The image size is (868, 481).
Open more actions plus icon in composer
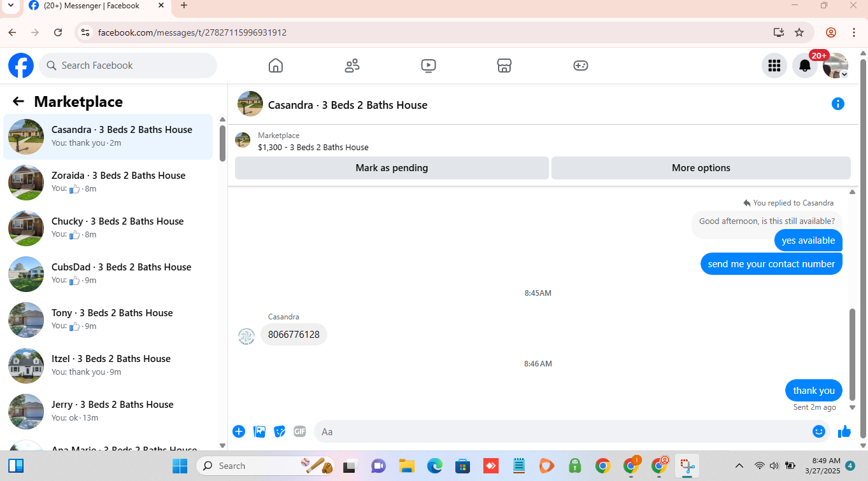pyautogui.click(x=239, y=431)
